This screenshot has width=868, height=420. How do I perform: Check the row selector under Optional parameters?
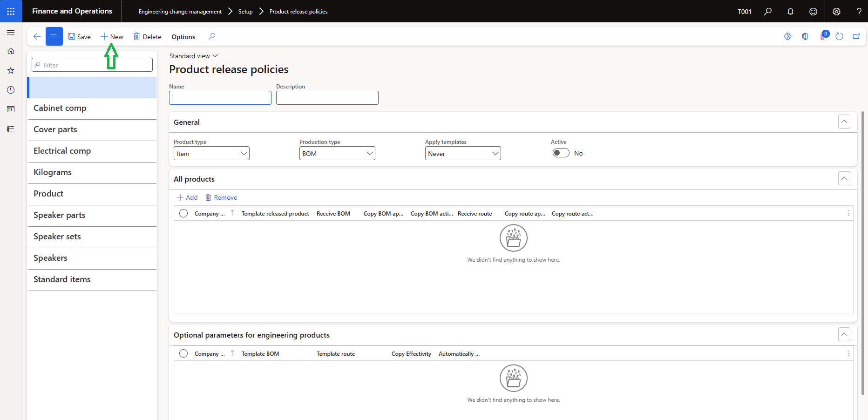tap(183, 353)
